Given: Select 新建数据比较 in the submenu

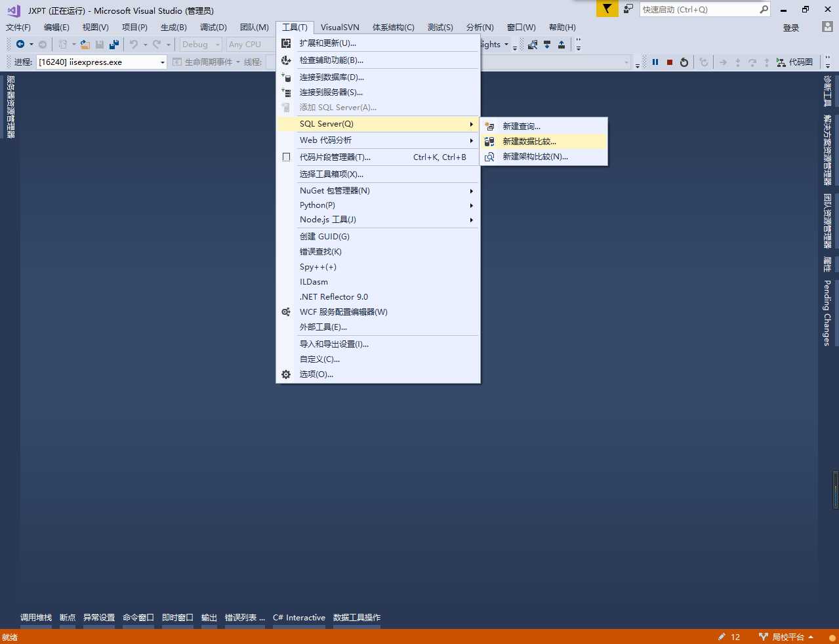Looking at the screenshot, I should click(x=544, y=142).
